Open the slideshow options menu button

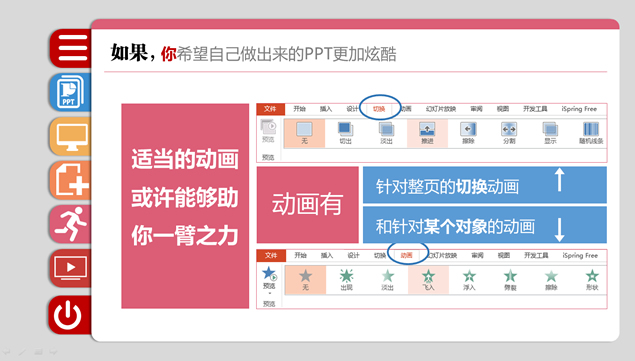pos(38,352)
